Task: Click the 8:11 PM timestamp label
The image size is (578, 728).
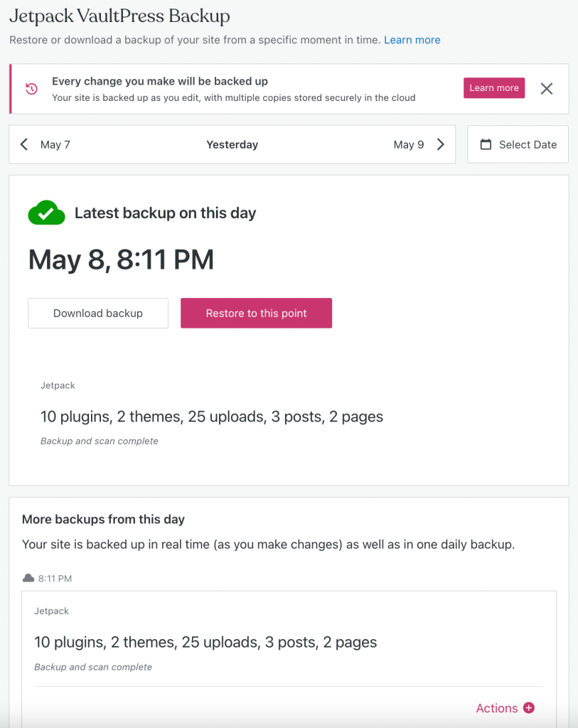Action: click(x=55, y=579)
